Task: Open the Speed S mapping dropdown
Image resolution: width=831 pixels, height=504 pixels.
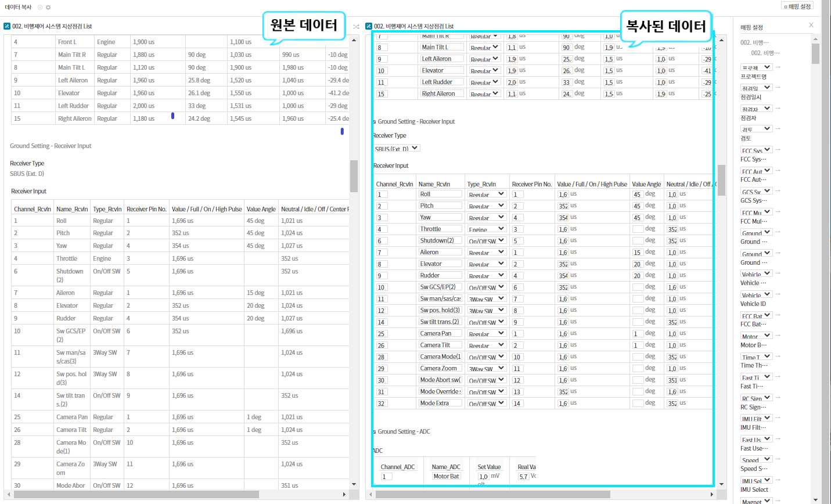Action: [x=756, y=460]
